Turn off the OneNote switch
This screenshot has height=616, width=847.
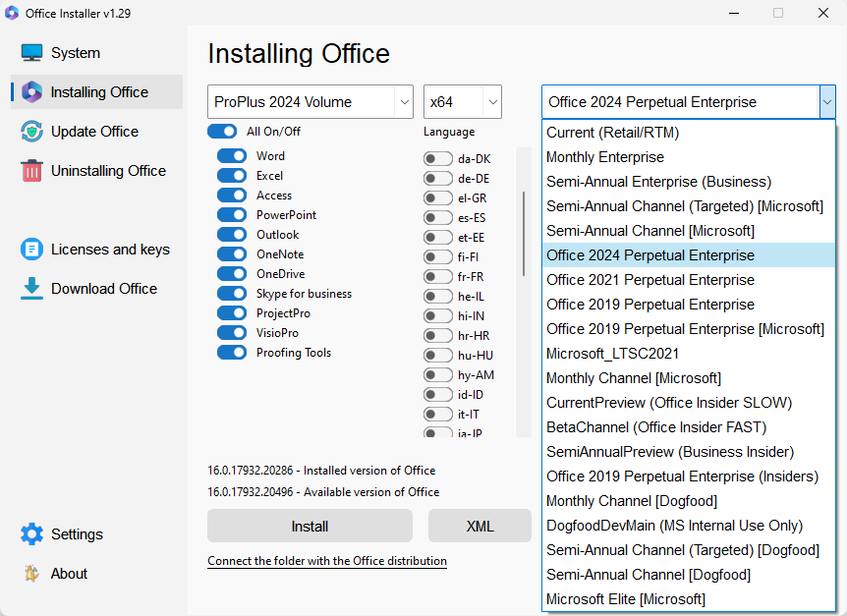pyautogui.click(x=232, y=253)
